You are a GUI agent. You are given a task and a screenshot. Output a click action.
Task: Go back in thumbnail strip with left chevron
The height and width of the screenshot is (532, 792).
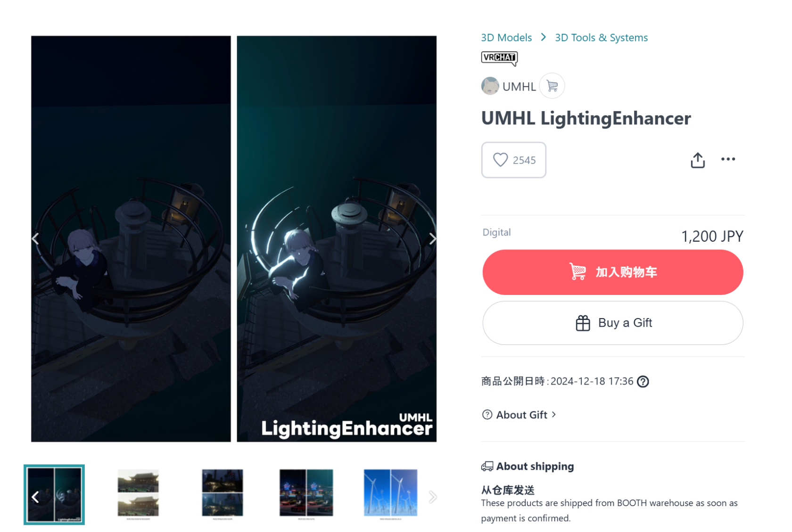[35, 497]
